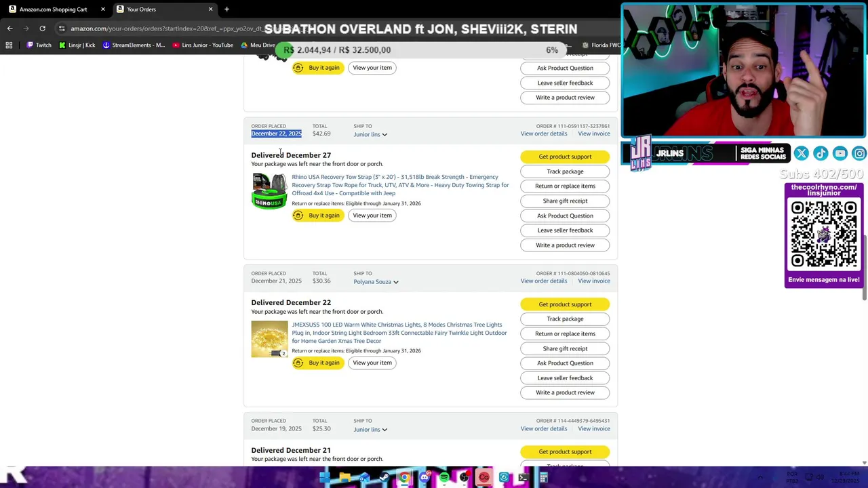The image size is (868, 488).
Task: View your item for Christmas lights
Action: point(372,363)
